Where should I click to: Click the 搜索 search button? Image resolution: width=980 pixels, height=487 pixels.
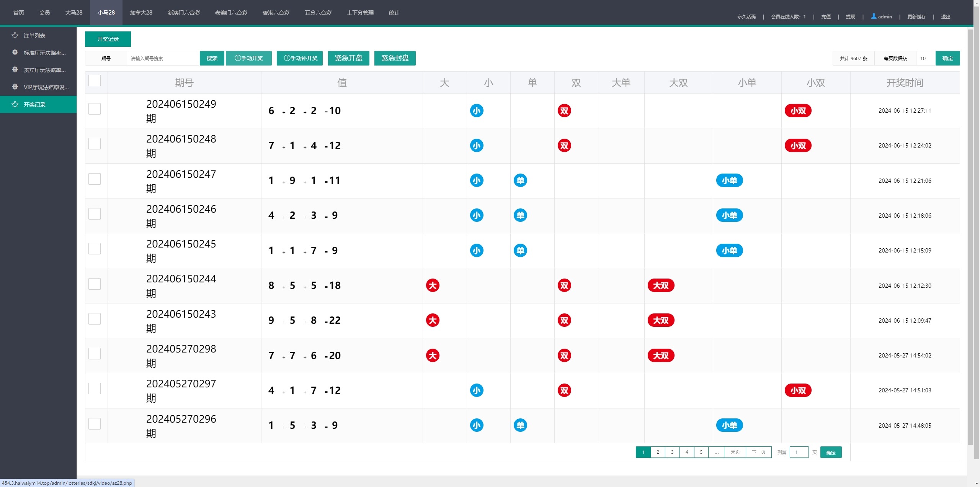[212, 58]
